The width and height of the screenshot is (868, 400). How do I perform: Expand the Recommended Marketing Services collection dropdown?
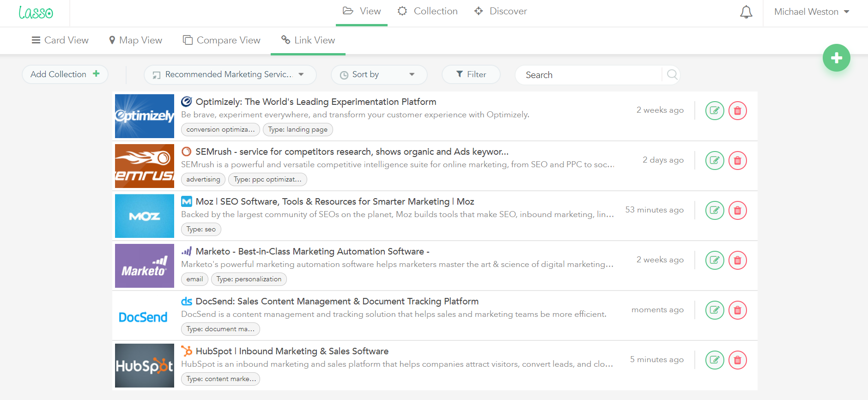[230, 75]
